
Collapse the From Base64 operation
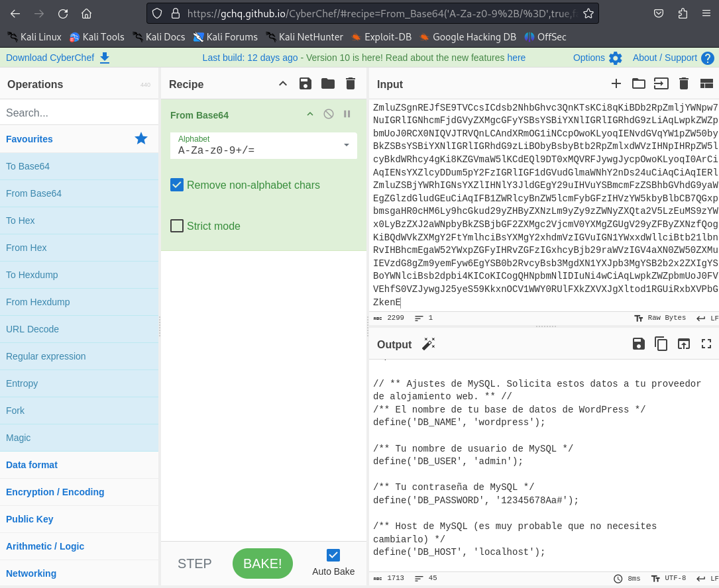309,113
